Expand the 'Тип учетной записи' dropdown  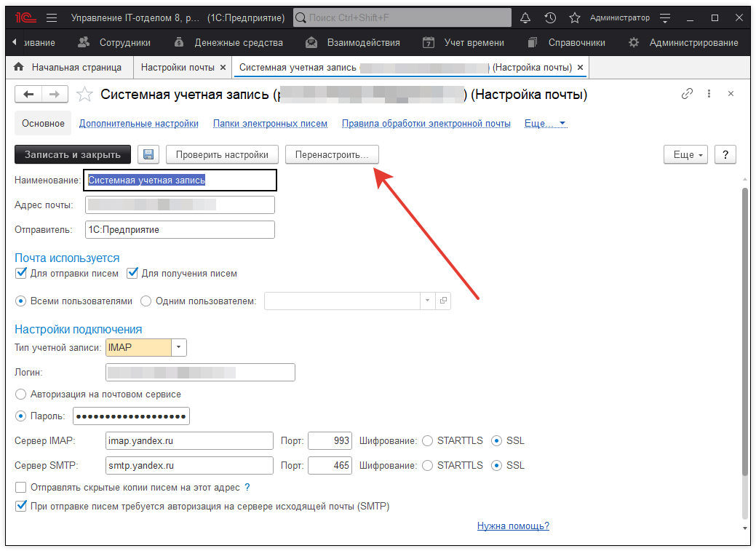coord(179,347)
